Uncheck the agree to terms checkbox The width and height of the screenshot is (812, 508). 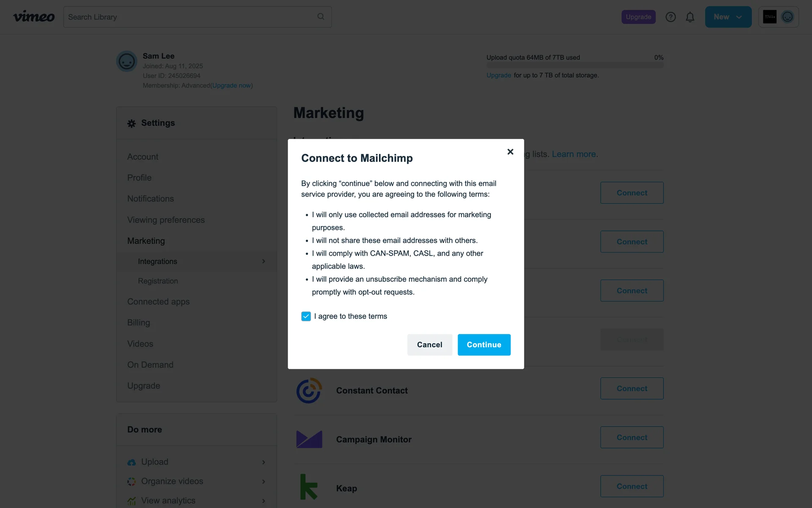pos(306,316)
